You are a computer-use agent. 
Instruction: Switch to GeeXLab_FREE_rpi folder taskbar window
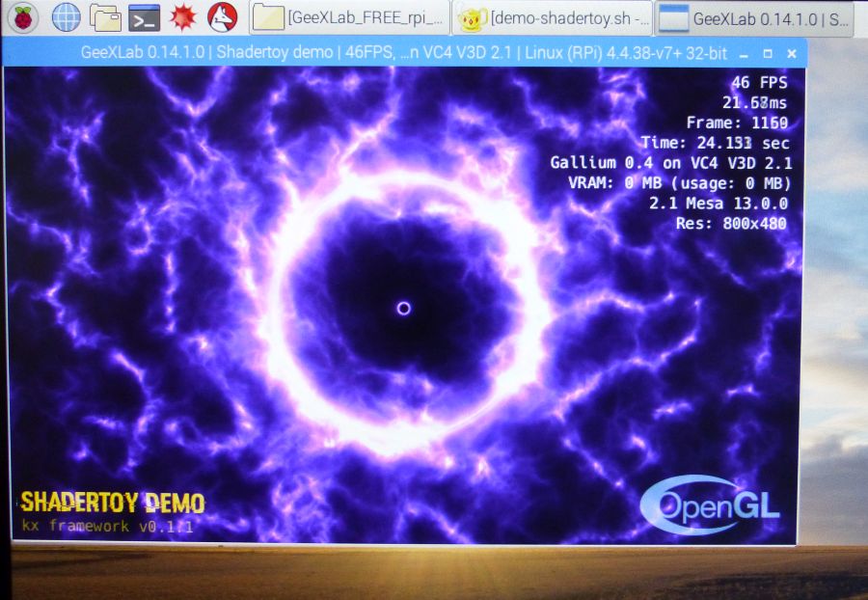tap(349, 18)
